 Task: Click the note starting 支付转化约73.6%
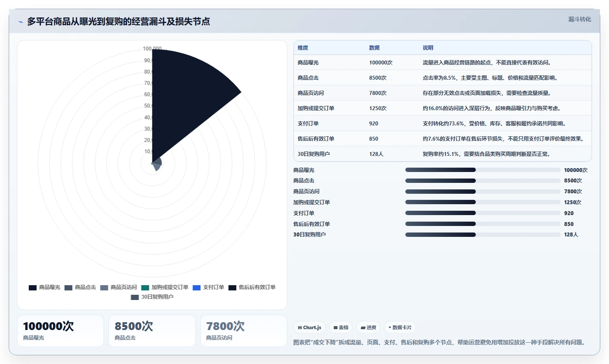[494, 124]
